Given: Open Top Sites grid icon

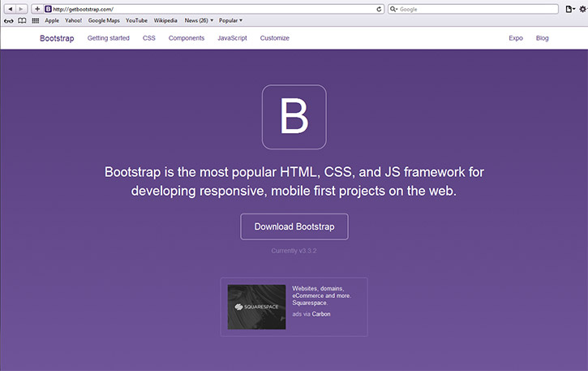Looking at the screenshot, I should click(x=36, y=20).
